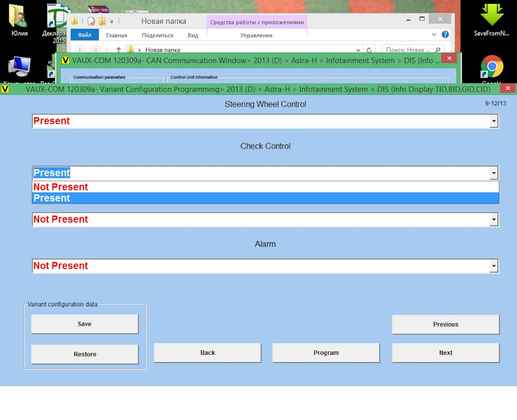Select the Юлия desktop folder icon
This screenshot has height=420, width=517.
click(19, 20)
